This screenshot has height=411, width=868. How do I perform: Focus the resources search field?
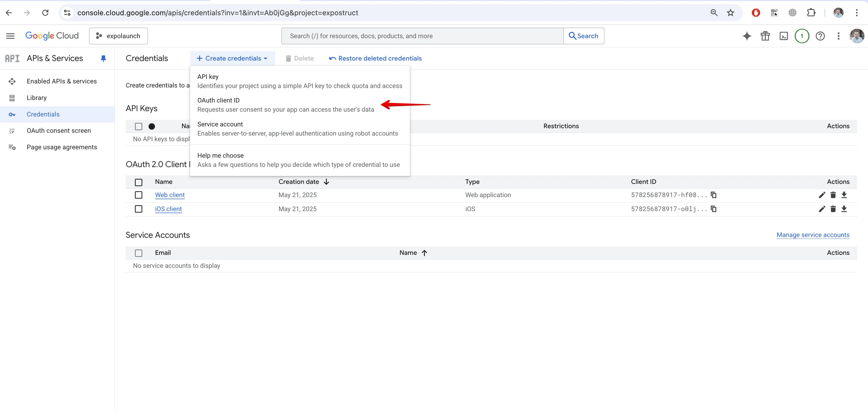(422, 36)
